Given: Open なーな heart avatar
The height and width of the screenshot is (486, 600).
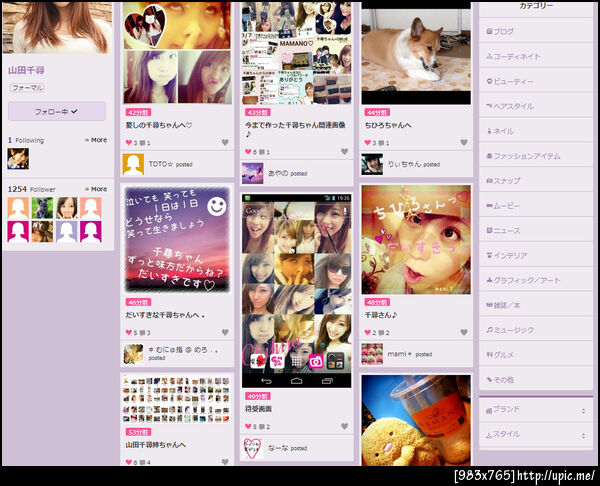Looking at the screenshot, I should click(x=253, y=448).
